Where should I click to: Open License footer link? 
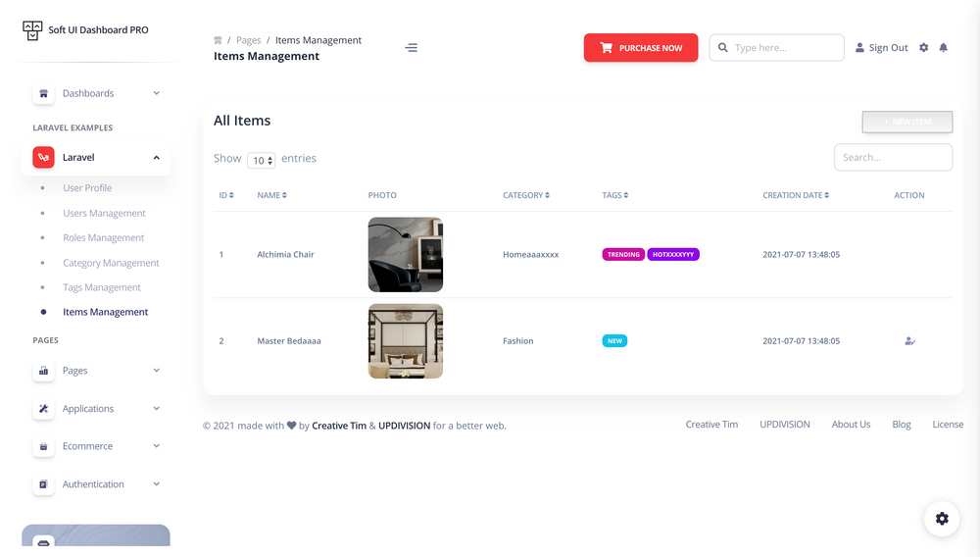[948, 425]
